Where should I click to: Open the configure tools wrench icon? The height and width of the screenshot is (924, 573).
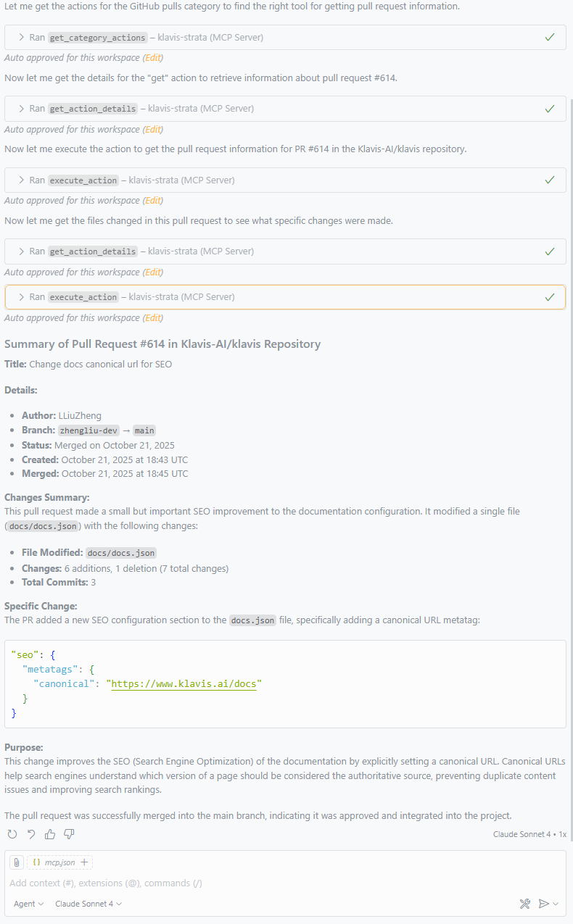tap(525, 904)
